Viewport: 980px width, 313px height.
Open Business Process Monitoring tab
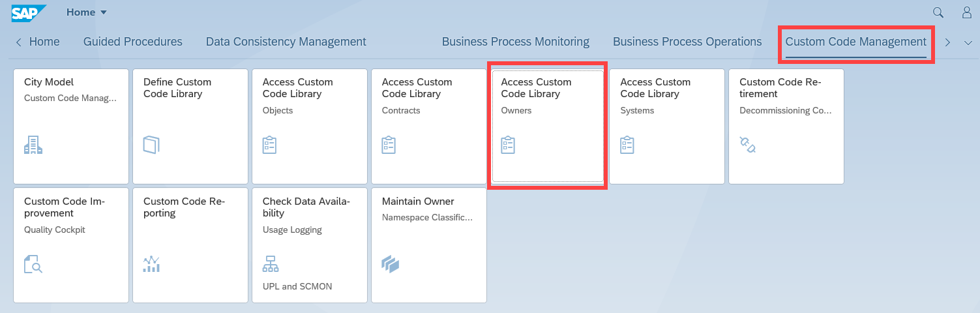[516, 42]
